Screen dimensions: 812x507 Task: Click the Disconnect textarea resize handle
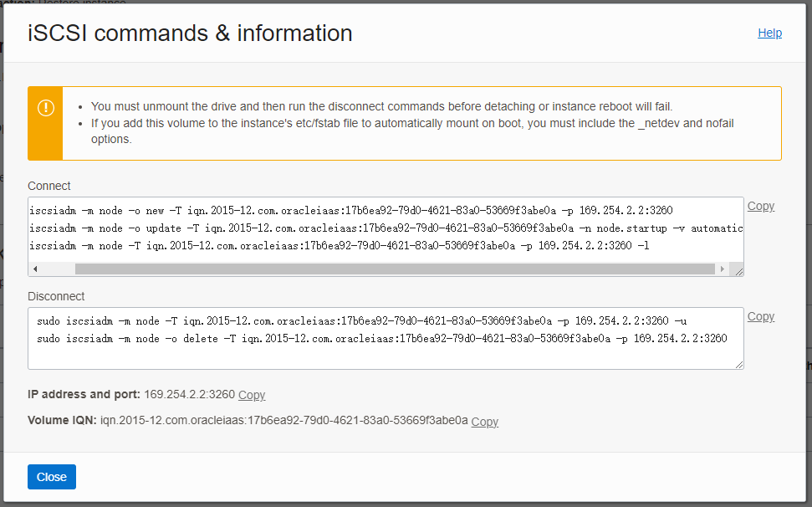pyautogui.click(x=739, y=365)
